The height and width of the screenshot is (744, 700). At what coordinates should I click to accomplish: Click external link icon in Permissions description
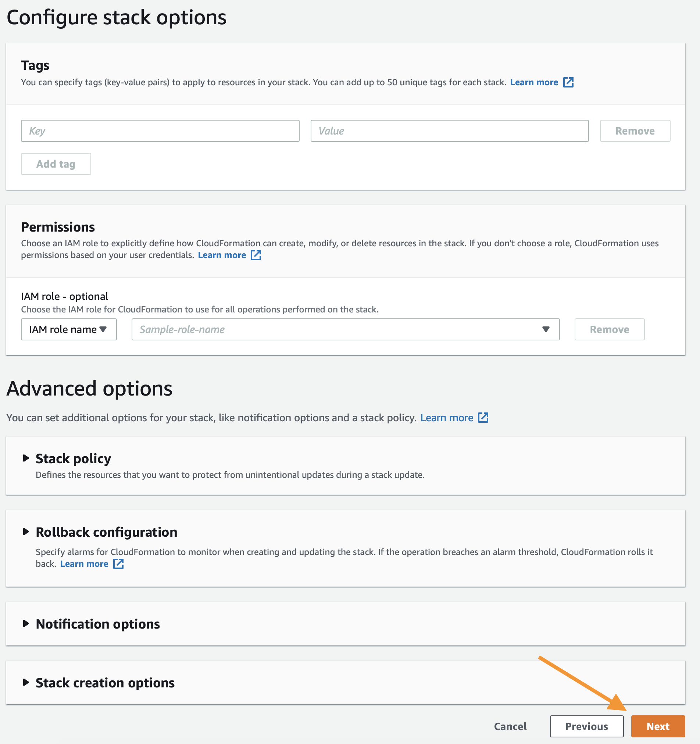coord(256,255)
